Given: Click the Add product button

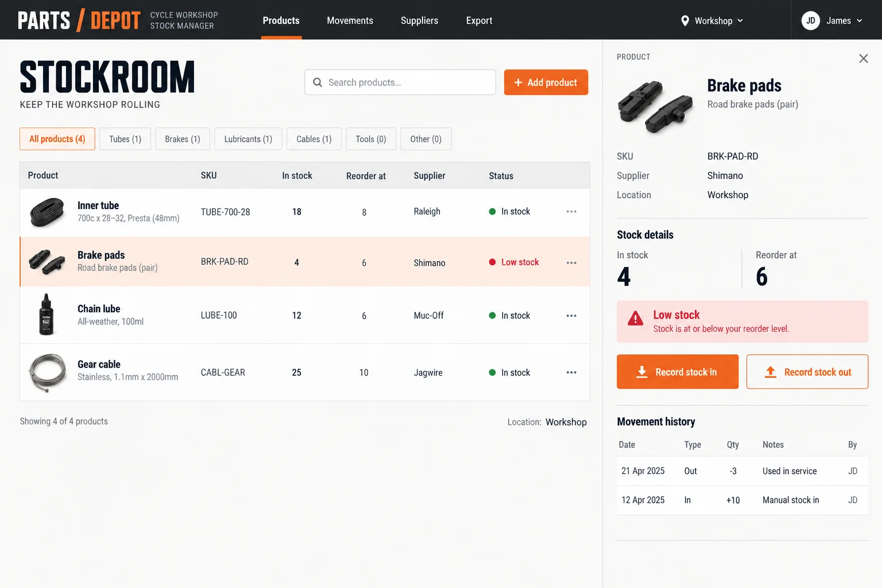Looking at the screenshot, I should (x=546, y=83).
